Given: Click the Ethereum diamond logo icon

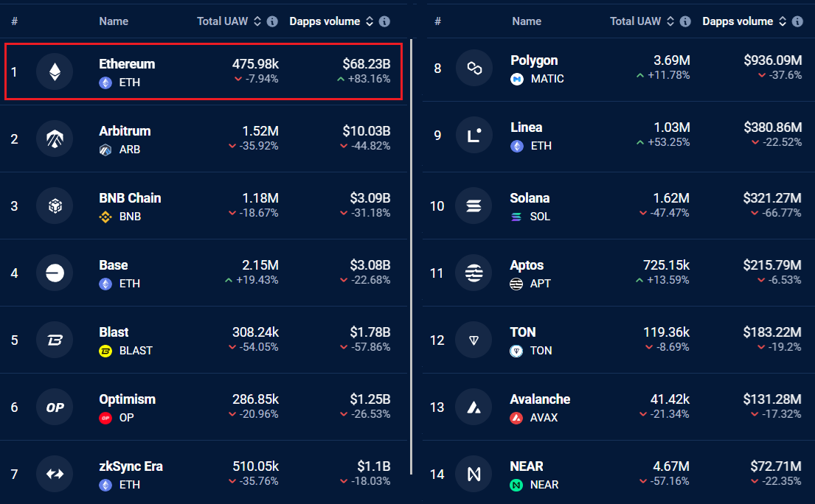Looking at the screenshot, I should 55,71.
